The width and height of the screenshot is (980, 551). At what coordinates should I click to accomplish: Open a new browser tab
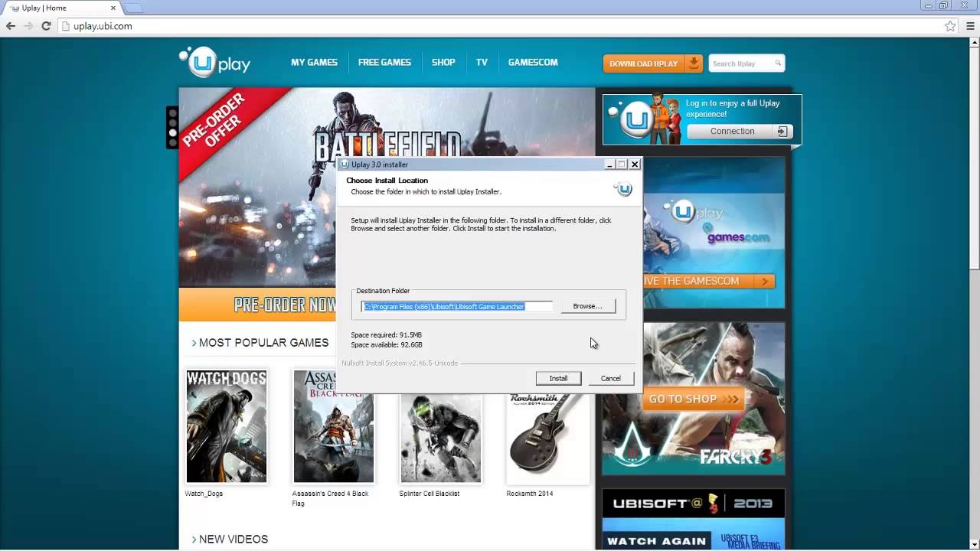(x=133, y=8)
